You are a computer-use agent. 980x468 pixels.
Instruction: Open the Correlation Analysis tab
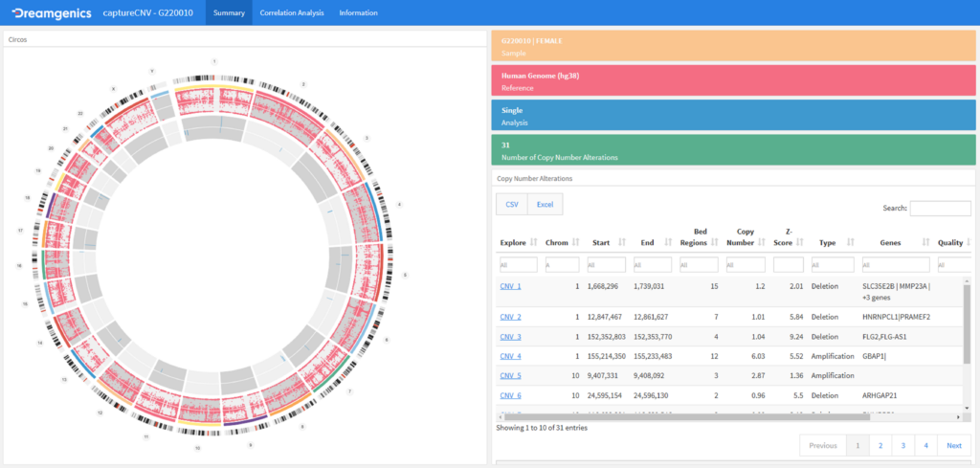(292, 12)
